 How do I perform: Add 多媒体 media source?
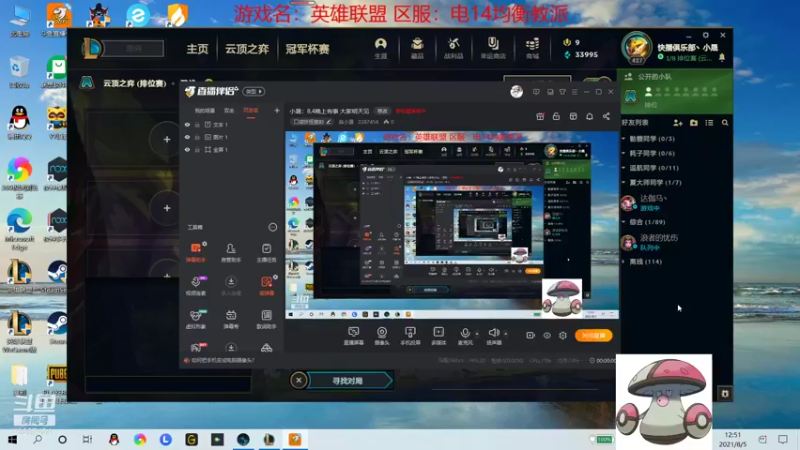pos(438,336)
